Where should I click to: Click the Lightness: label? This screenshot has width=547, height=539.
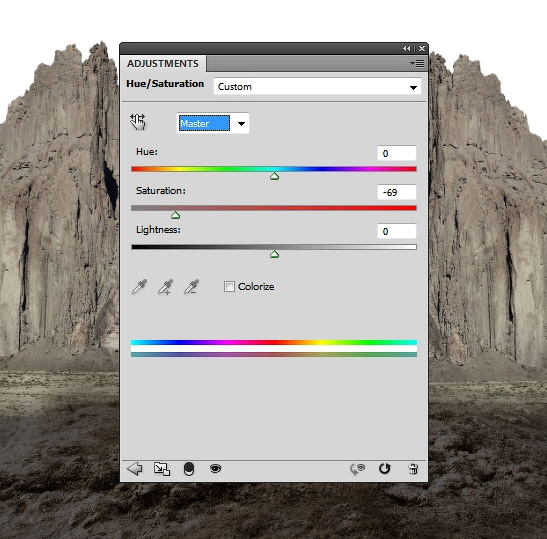[x=158, y=230]
